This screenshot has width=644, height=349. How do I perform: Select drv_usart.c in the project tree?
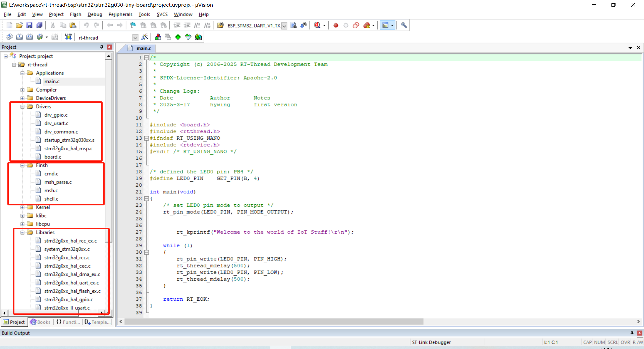[56, 123]
